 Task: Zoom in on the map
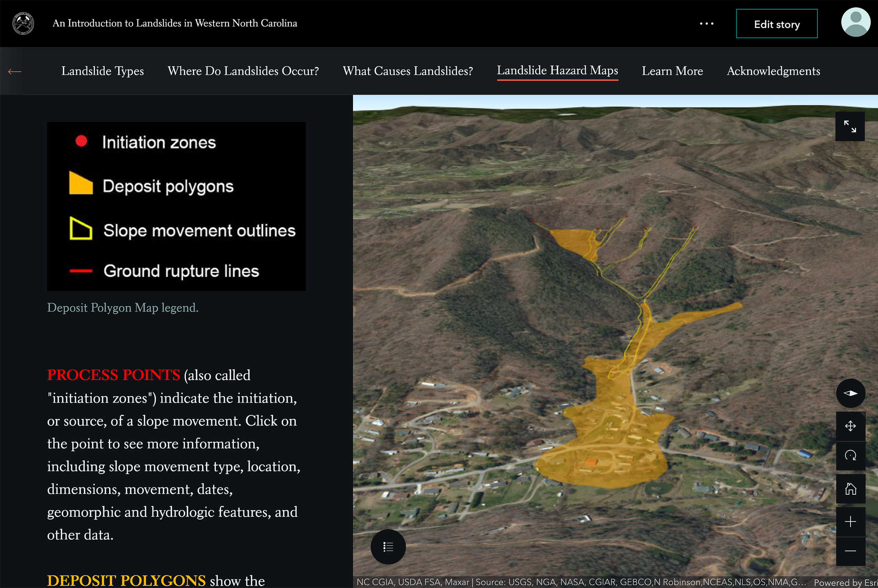850,522
